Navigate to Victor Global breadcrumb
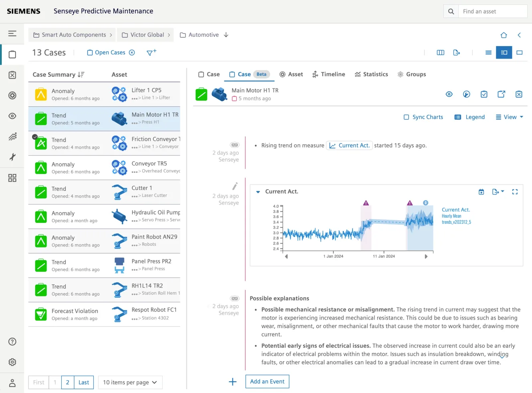Image resolution: width=532 pixels, height=393 pixels. [146, 35]
